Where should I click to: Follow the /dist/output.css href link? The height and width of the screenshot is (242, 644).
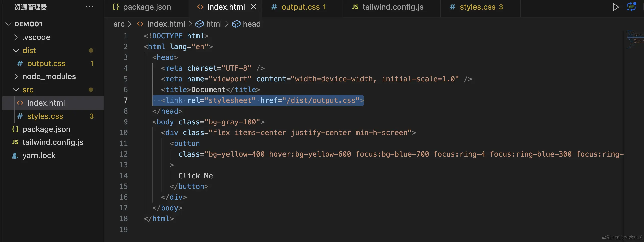[x=321, y=100]
